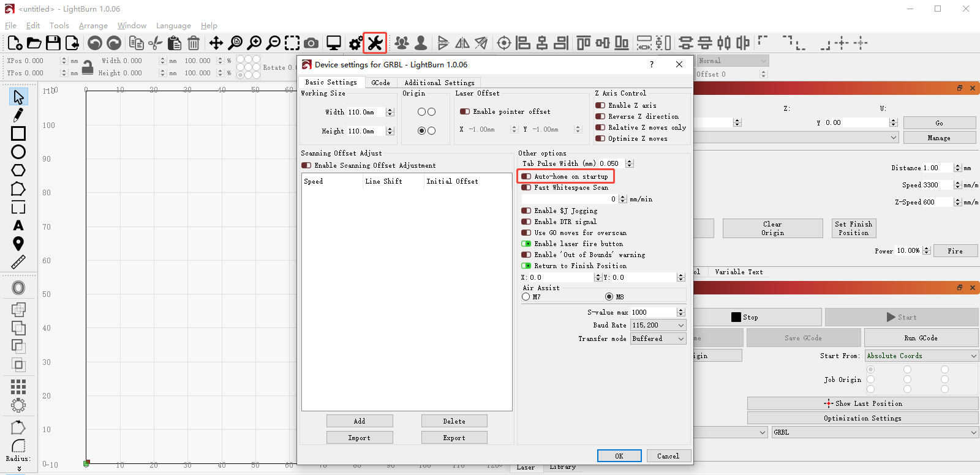980x475 pixels.
Task: Open the Grid Array tool
Action: [18, 386]
